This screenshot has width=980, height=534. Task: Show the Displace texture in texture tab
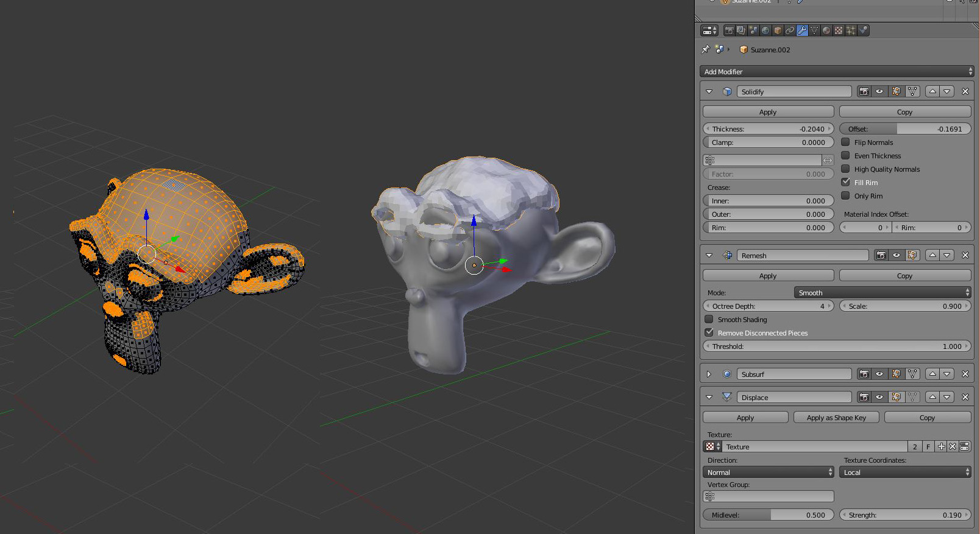click(965, 446)
